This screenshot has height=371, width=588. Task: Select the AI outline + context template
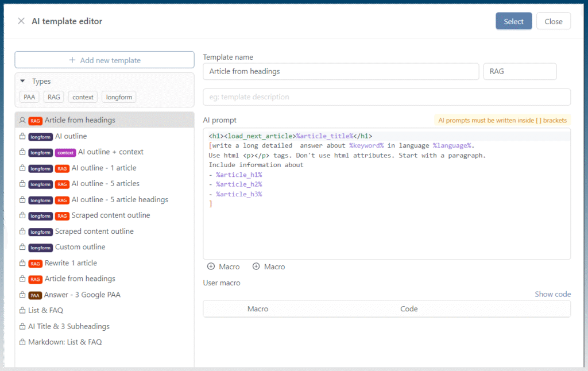click(x=105, y=152)
